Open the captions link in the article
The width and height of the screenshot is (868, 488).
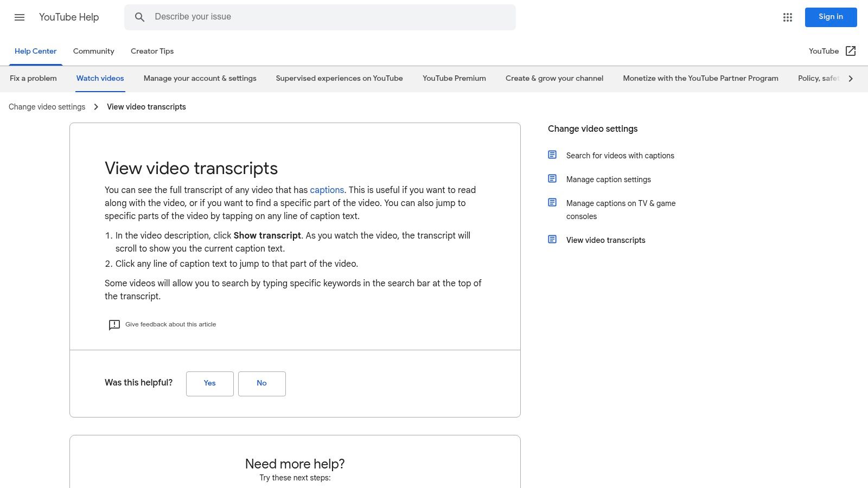[x=327, y=190]
